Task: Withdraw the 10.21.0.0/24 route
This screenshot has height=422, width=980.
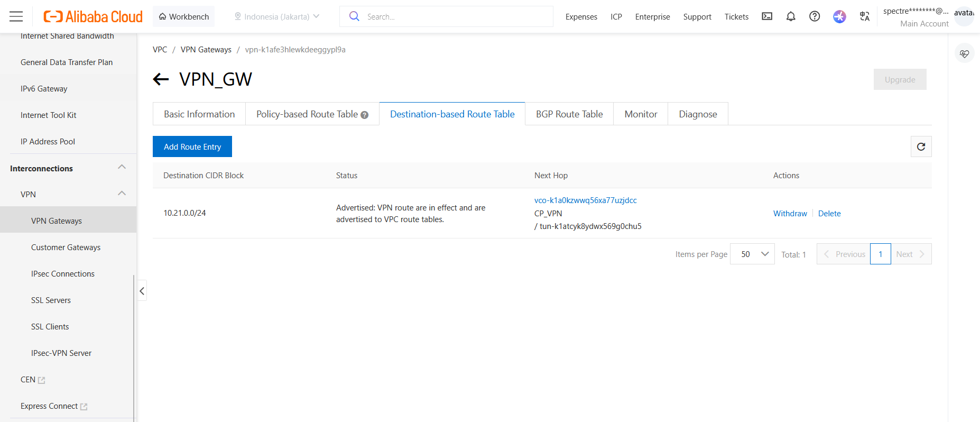Action: click(x=790, y=214)
